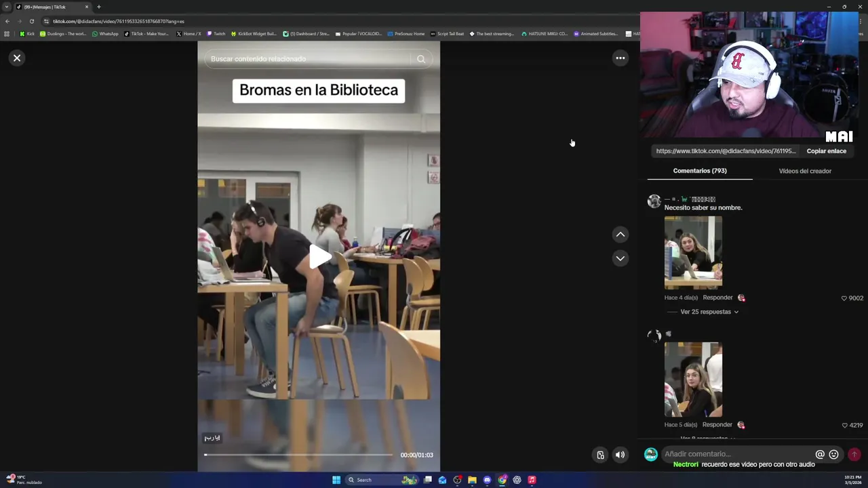Open the three-dot more options menu
The height and width of the screenshot is (488, 868).
620,58
